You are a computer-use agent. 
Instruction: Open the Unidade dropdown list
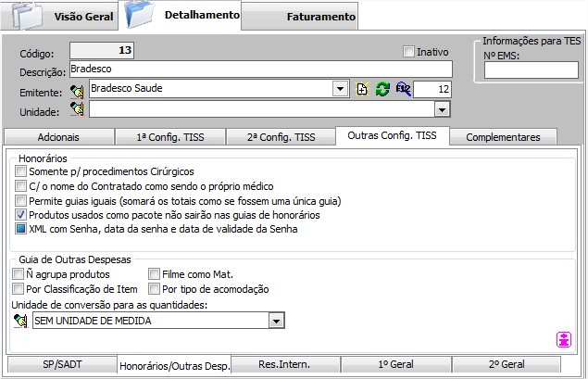[443, 109]
